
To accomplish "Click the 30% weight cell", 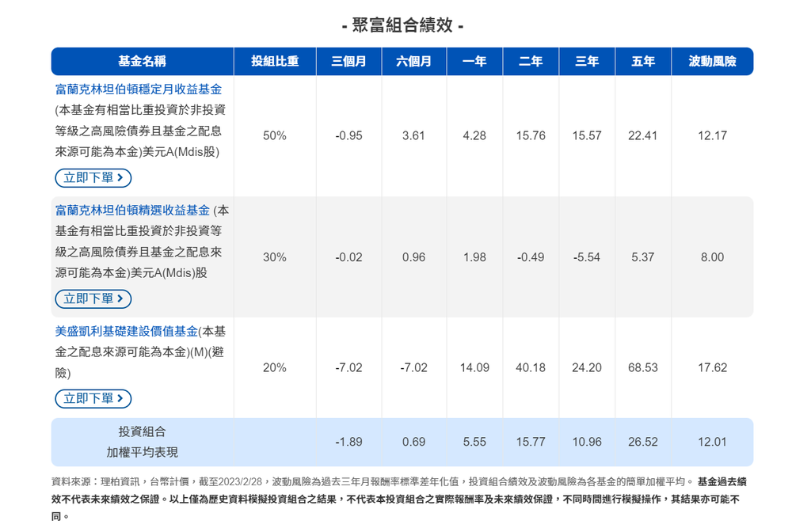I will 275,257.
